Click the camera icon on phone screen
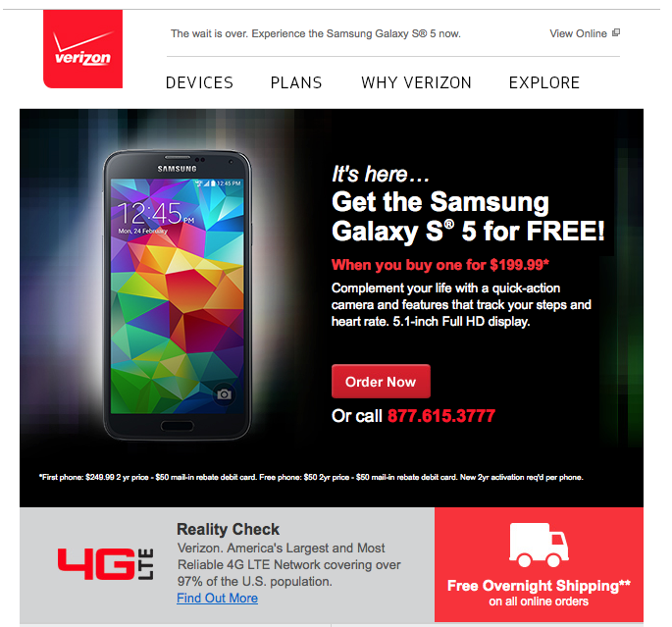The width and height of the screenshot is (672, 627). click(x=224, y=393)
